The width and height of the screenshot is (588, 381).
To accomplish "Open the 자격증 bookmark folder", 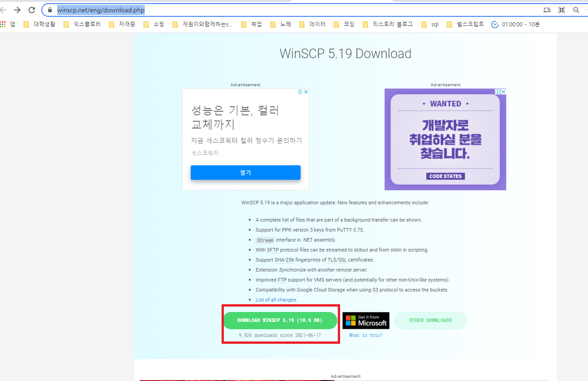I will click(x=122, y=25).
